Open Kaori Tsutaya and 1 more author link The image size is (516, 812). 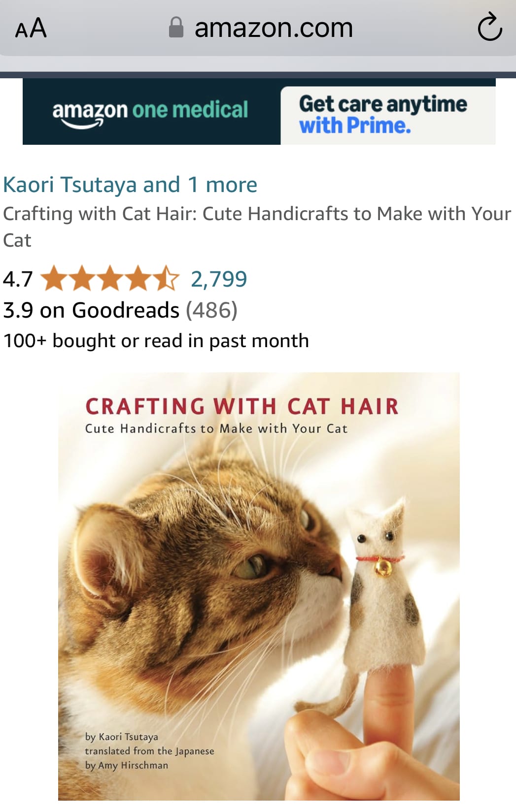130,185
